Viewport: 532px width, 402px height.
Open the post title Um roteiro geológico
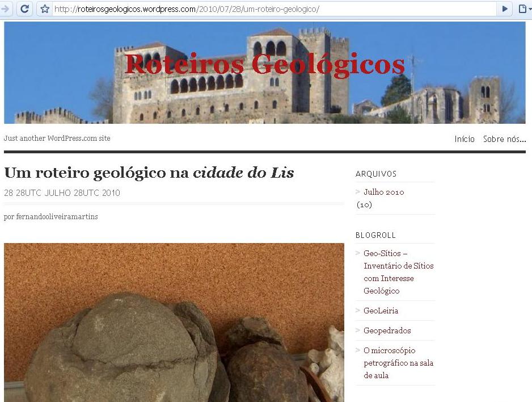pos(149,173)
